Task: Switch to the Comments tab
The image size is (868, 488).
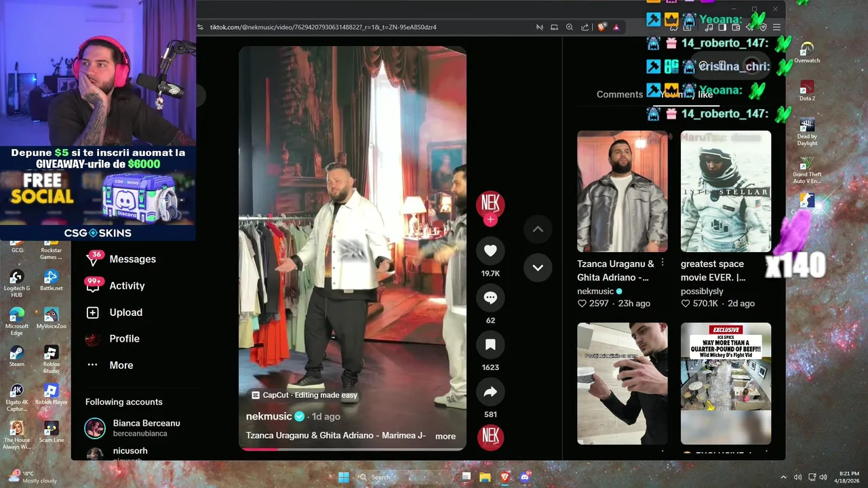Action: click(619, 94)
